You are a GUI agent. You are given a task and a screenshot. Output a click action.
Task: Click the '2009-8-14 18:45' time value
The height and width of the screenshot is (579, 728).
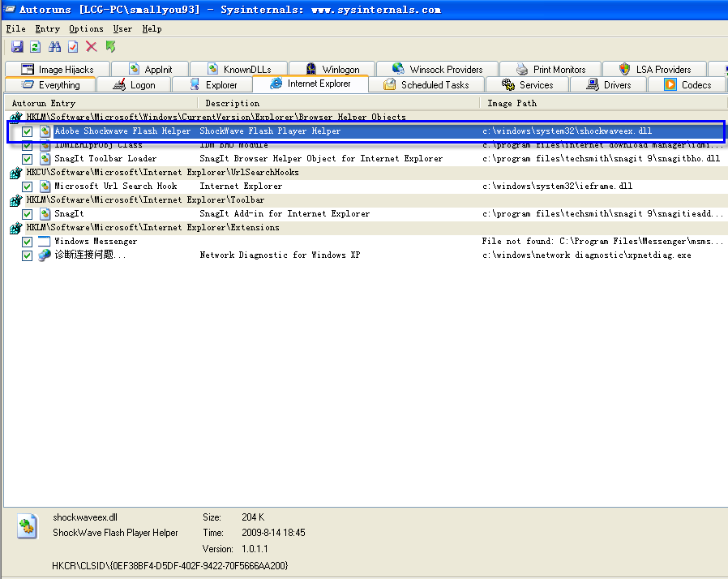273,533
